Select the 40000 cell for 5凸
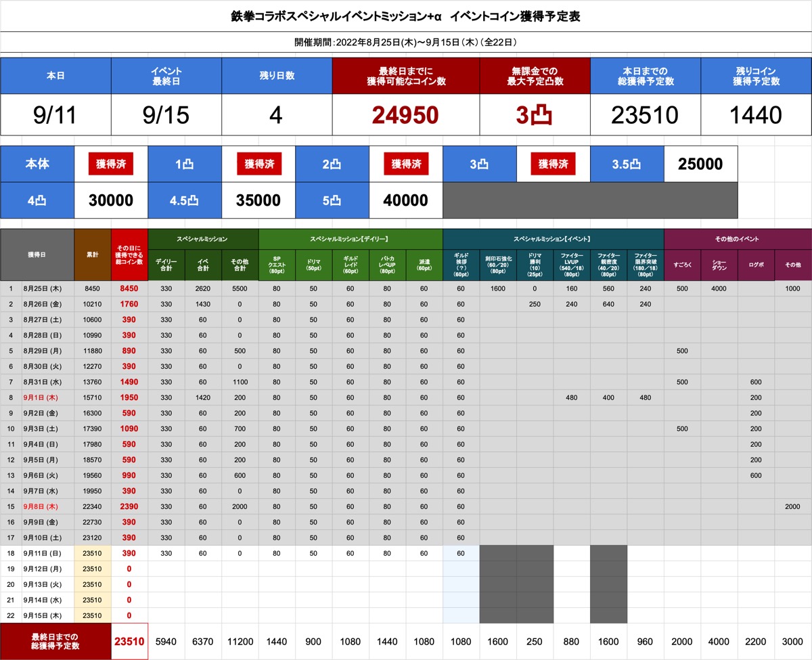Viewport: 812px width, 660px height. click(x=406, y=200)
